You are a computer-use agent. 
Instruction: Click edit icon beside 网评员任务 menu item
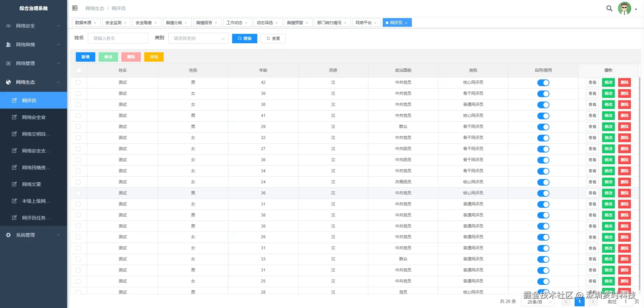14,218
